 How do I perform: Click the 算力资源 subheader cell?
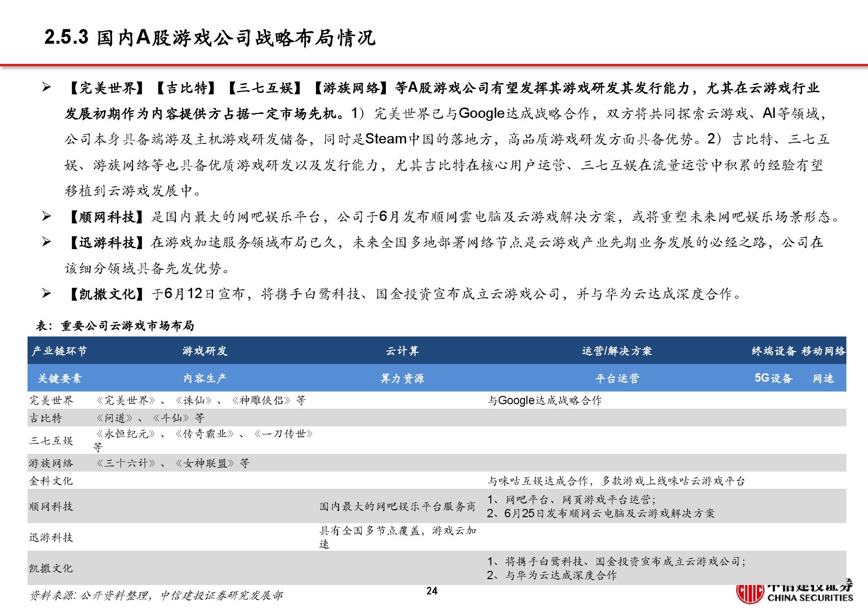(x=402, y=378)
